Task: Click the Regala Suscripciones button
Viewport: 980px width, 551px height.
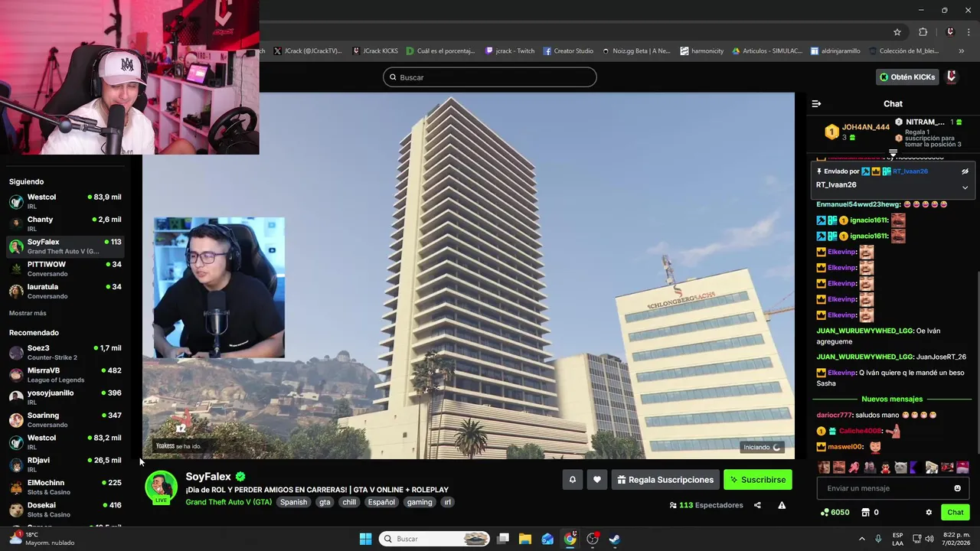Action: (x=665, y=480)
